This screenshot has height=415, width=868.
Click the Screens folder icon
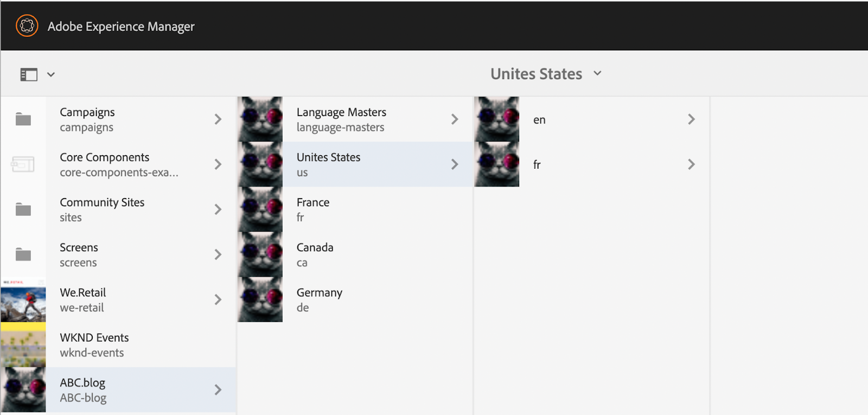(x=23, y=254)
